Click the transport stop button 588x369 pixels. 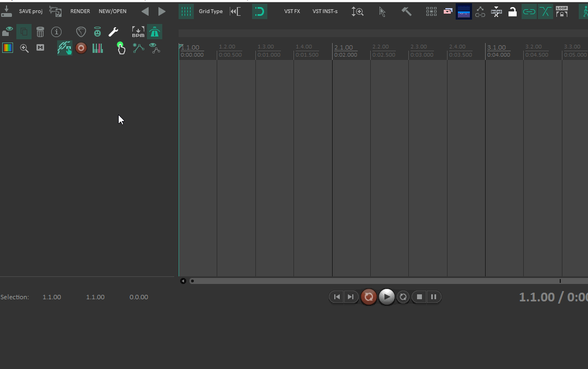pos(419,297)
